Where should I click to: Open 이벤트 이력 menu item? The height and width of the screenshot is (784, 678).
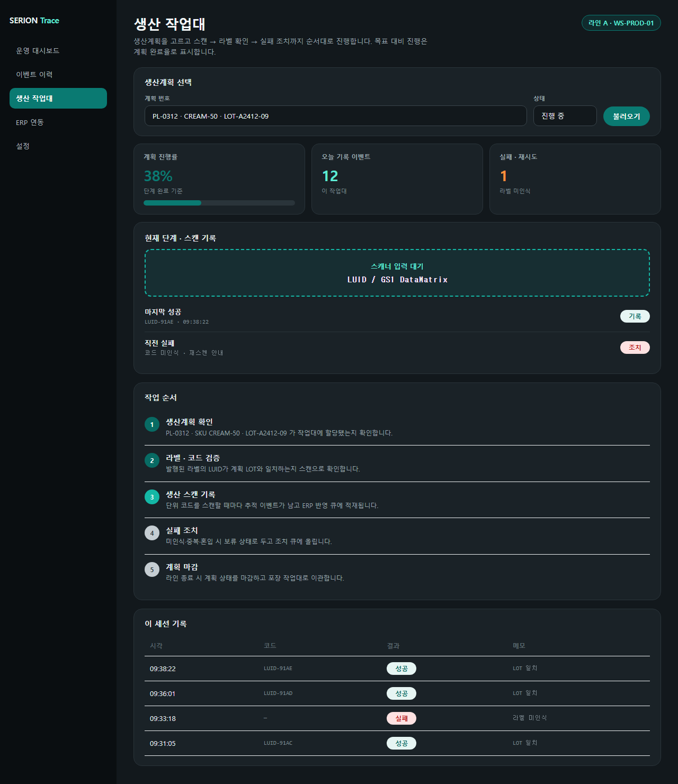(58, 75)
